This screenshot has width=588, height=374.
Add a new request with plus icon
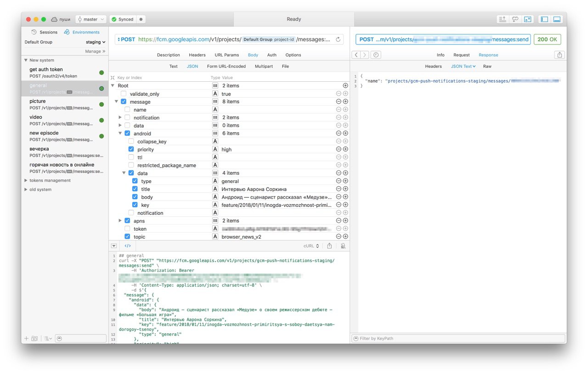[26, 339]
